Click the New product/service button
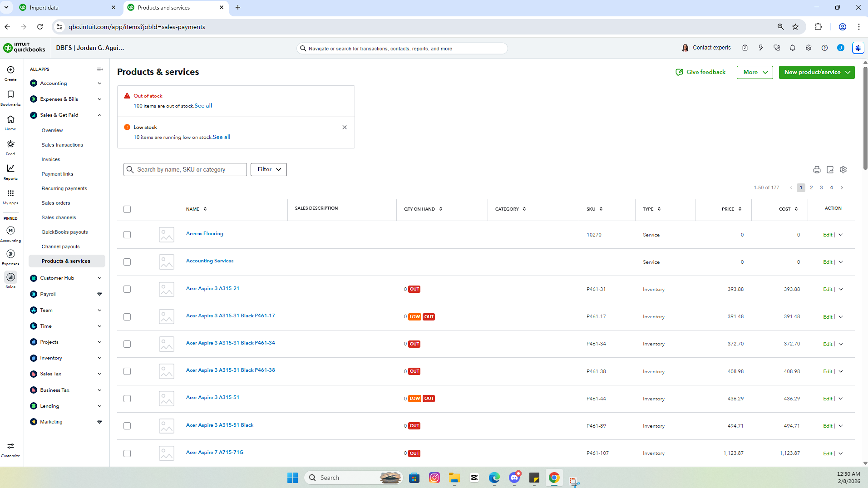 click(x=817, y=72)
